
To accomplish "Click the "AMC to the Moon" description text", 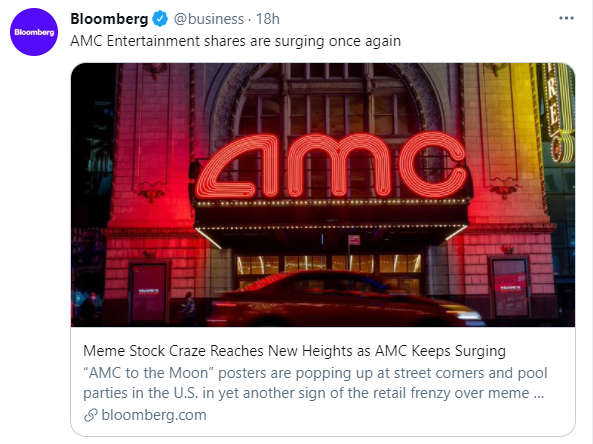I will tap(315, 383).
